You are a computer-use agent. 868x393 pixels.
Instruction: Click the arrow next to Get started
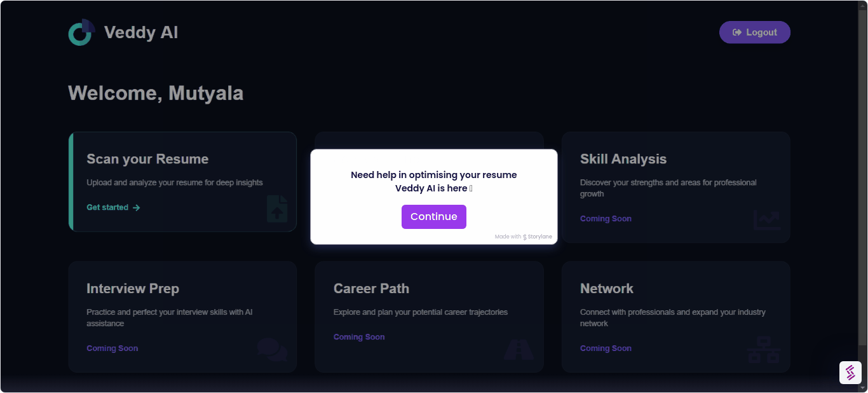[137, 207]
